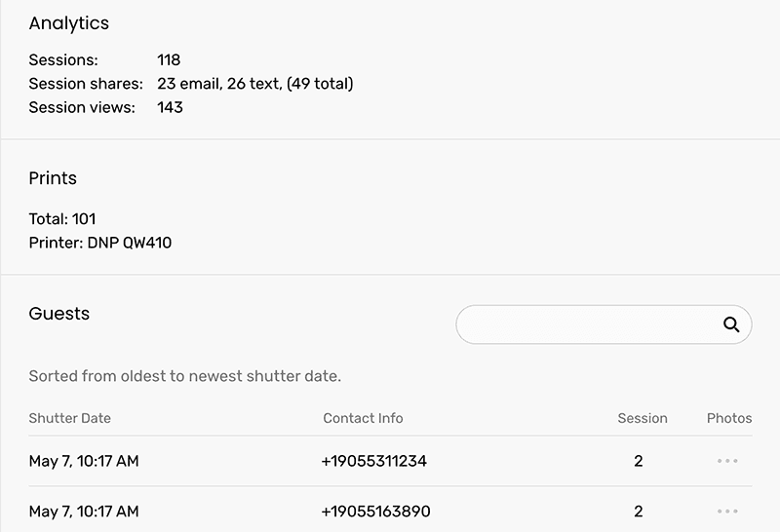Click the Printer: DNP QW410 text
Image resolution: width=780 pixels, height=532 pixels.
(x=100, y=243)
